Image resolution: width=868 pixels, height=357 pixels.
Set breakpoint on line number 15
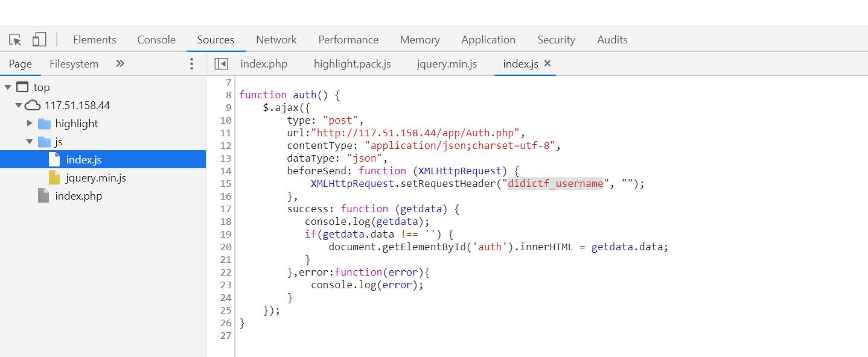[x=226, y=184]
